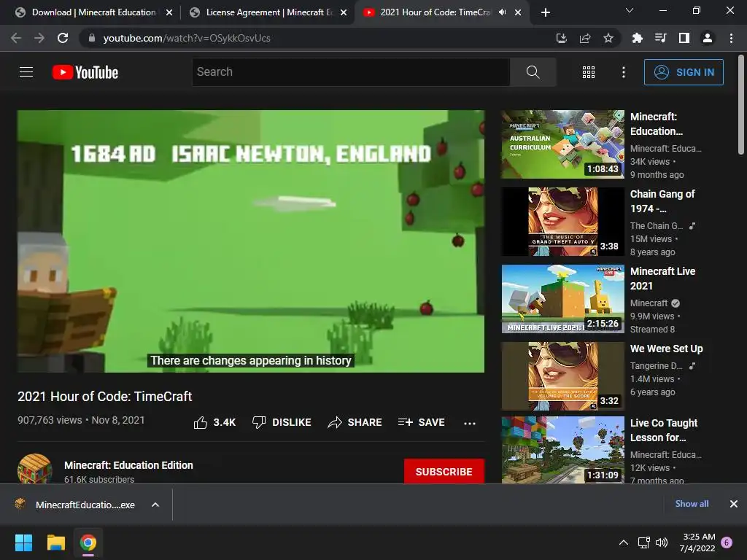This screenshot has width=747, height=560.
Task: Open File Explorer from the taskbar
Action: point(55,542)
